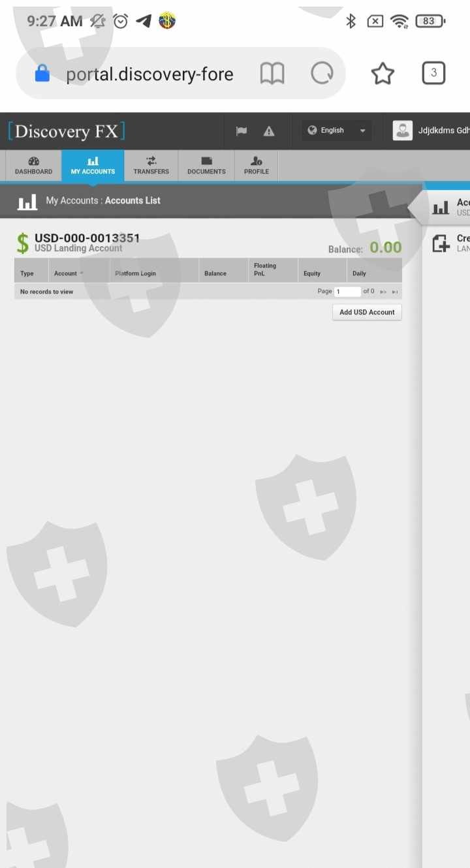
Task: Open the browser tabs counter
Action: 433,73
